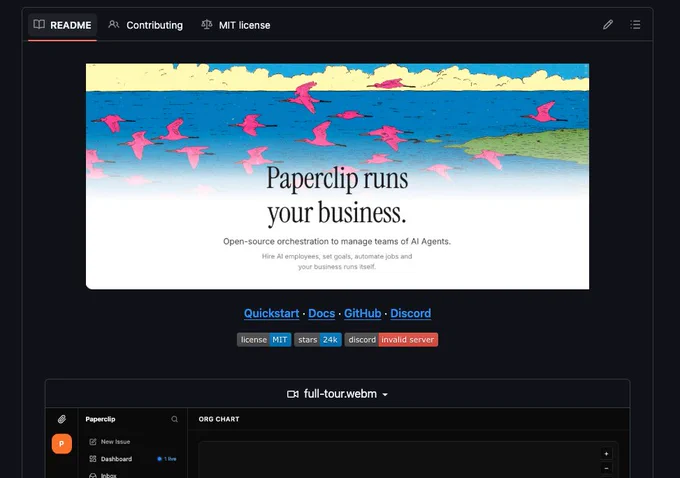Open Dashboard in the sidebar
The image size is (680, 478).
point(116,459)
